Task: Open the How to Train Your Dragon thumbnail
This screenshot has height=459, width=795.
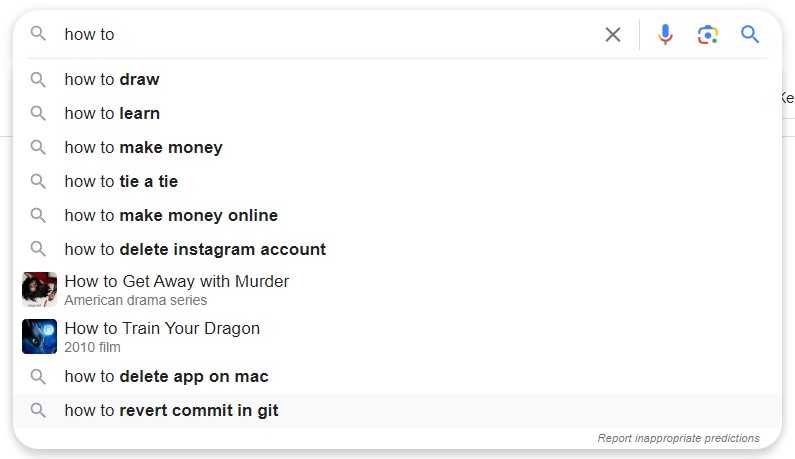Action: click(40, 336)
